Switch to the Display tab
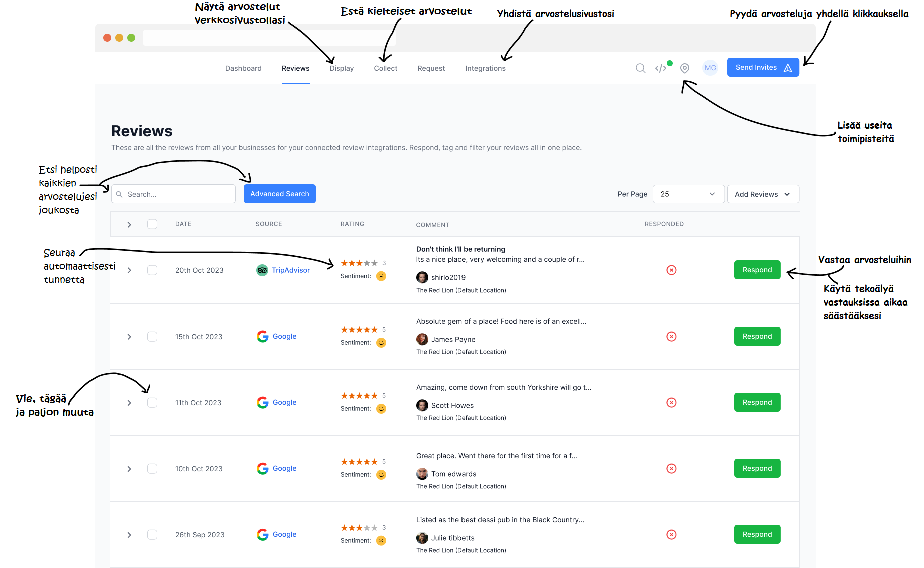The width and height of the screenshot is (924, 568). tap(342, 68)
